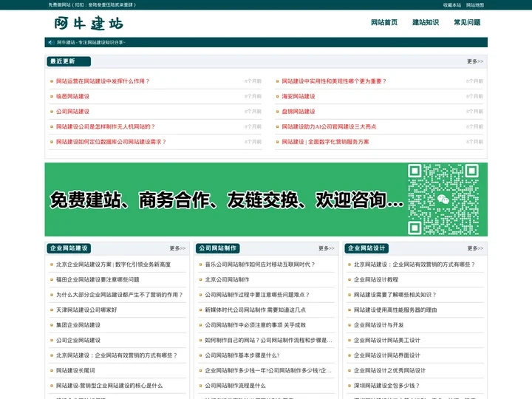Open 网站建设使用高性能服务器的理由
The height and width of the screenshot is (399, 532).
[395, 310]
